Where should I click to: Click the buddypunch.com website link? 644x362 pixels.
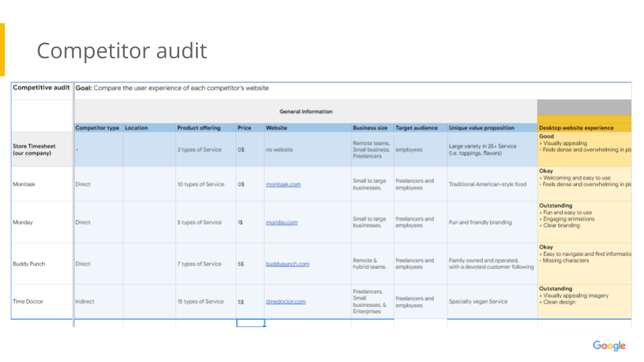tap(287, 264)
